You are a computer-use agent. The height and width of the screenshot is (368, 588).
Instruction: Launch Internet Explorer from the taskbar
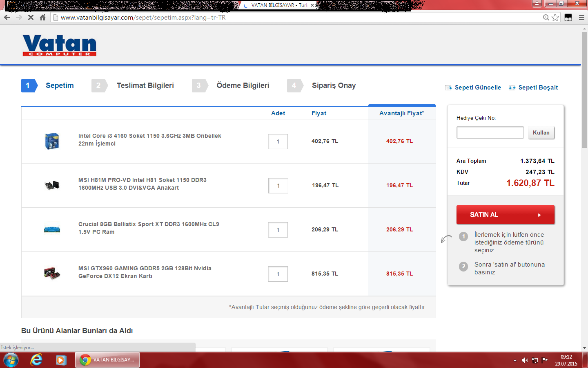(x=36, y=360)
